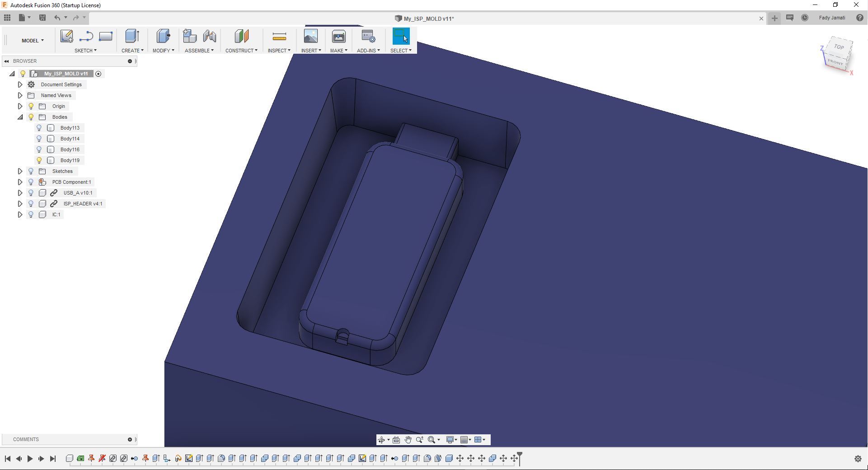Click the Add-Ins scripts icon

coord(368,36)
